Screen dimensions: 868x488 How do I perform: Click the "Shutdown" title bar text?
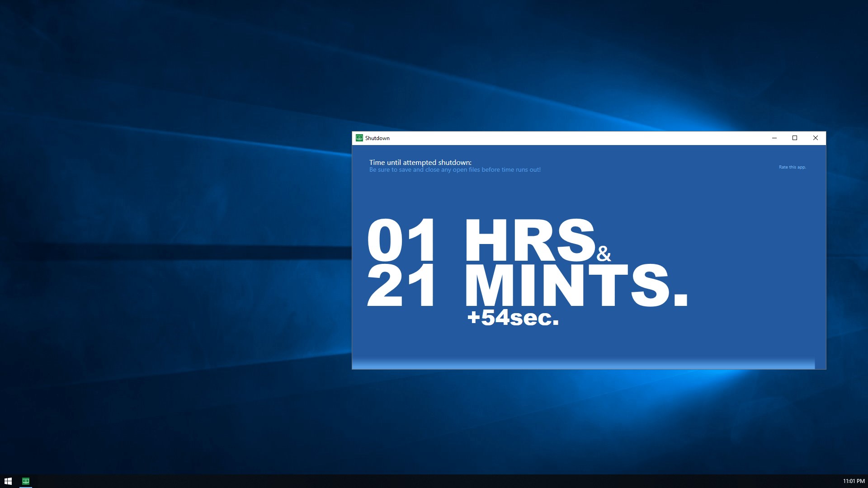(377, 138)
